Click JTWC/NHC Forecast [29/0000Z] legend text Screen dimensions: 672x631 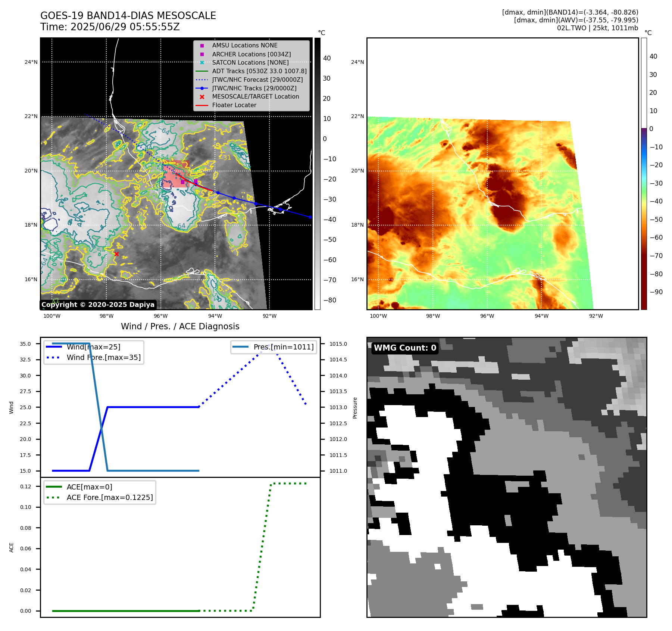point(257,80)
